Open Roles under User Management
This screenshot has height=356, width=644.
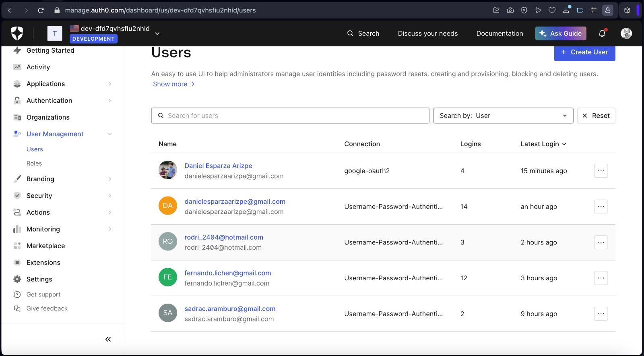[x=34, y=164]
